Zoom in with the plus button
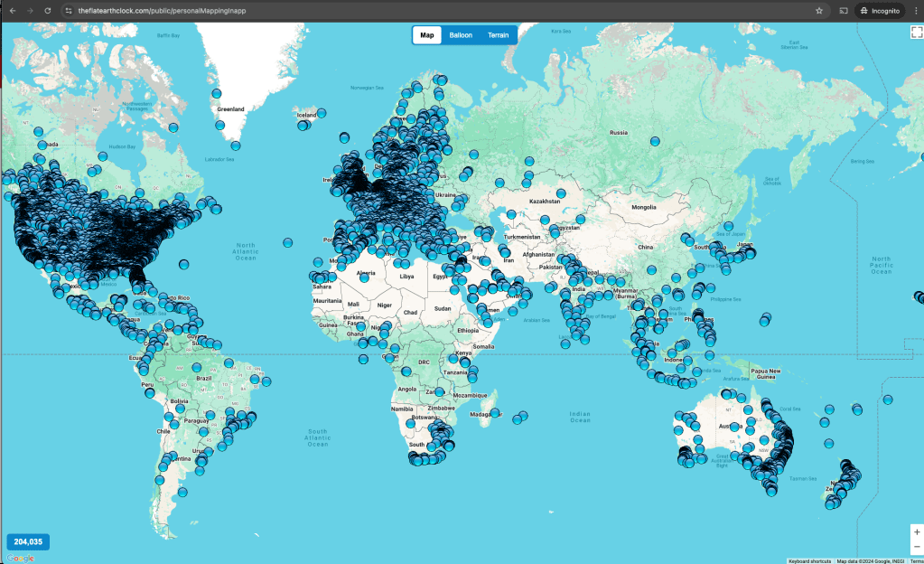The image size is (924, 564). click(917, 531)
